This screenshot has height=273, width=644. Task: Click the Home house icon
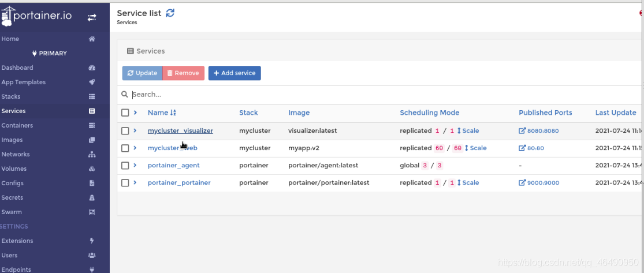click(92, 39)
